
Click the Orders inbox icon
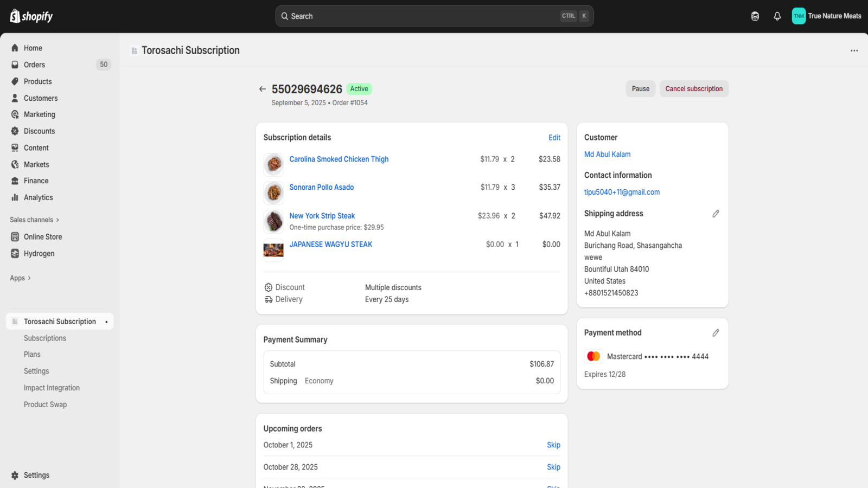(15, 65)
